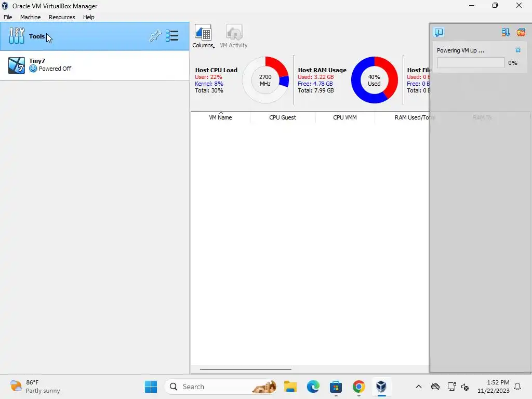
Task: Click the Powering VM up progress bar
Action: coord(471,63)
